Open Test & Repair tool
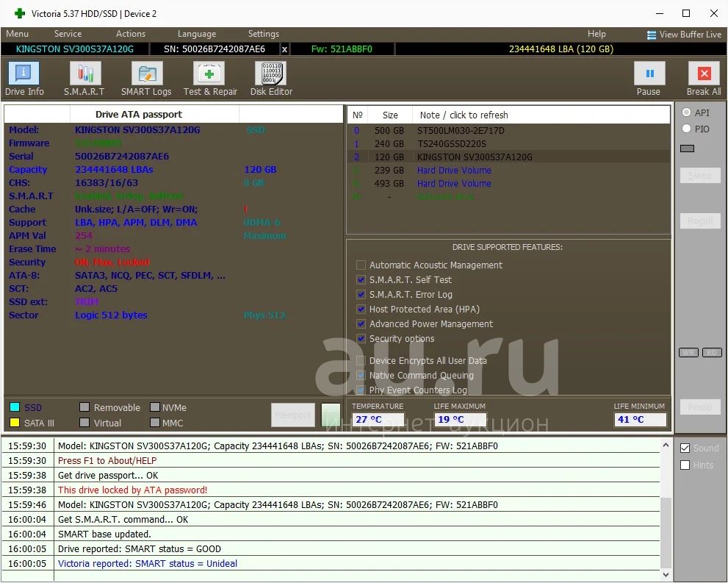 [x=210, y=78]
